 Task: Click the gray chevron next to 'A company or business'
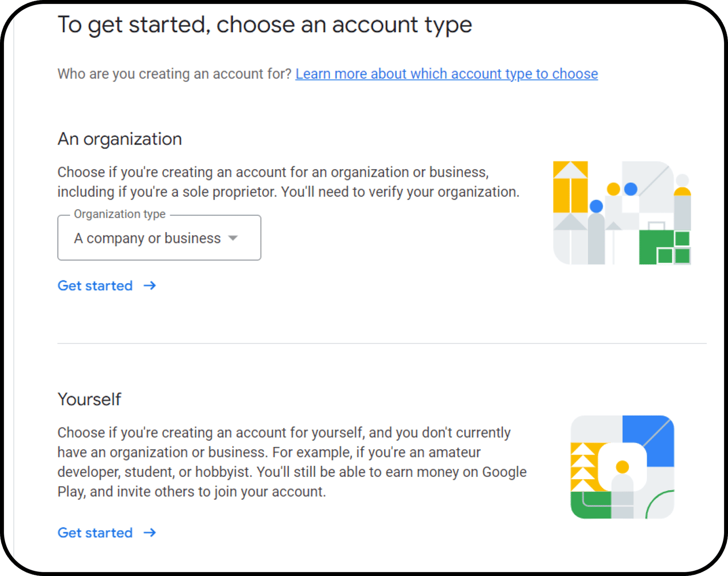click(233, 238)
